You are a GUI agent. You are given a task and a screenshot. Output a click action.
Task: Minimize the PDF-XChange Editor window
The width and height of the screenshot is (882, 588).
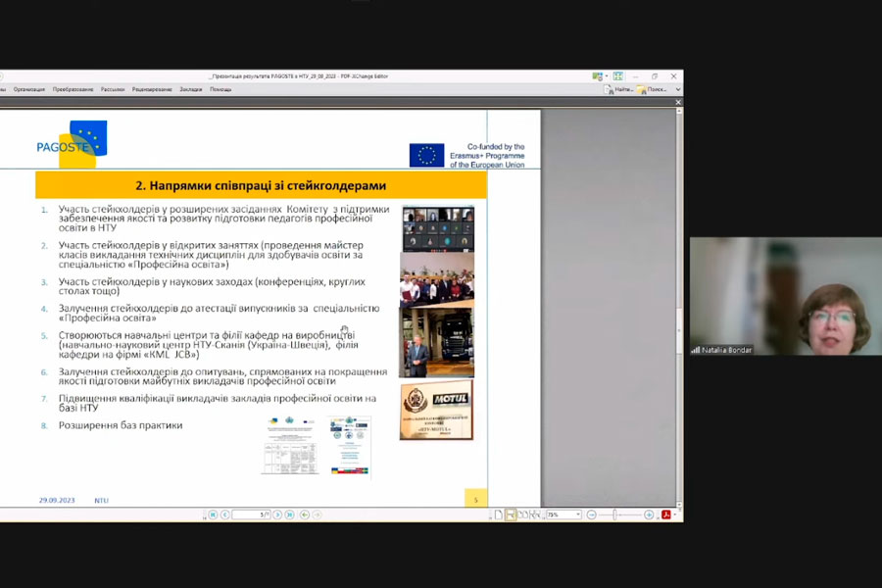coord(636,76)
